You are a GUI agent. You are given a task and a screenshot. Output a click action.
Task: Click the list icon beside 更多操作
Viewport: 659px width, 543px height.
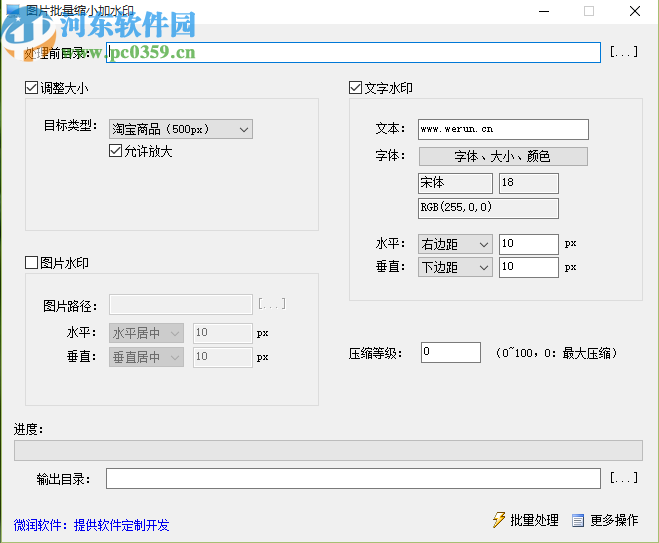(578, 521)
